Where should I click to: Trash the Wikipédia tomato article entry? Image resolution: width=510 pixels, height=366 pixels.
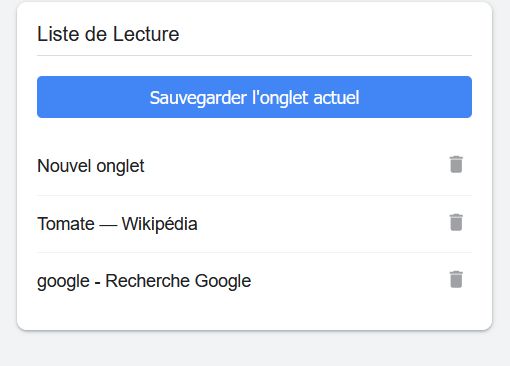456,222
